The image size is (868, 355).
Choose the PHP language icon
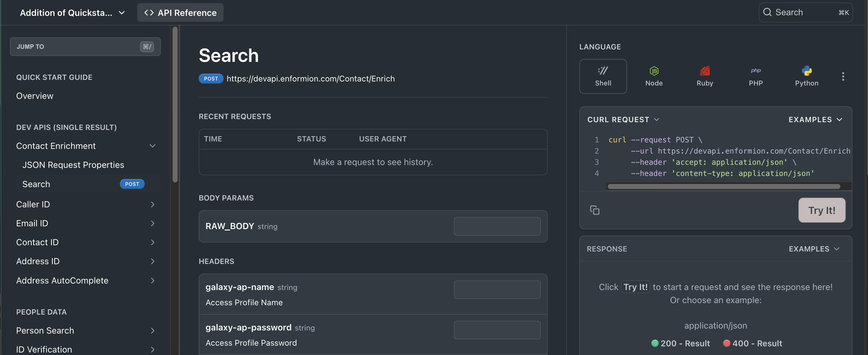pyautogui.click(x=755, y=71)
